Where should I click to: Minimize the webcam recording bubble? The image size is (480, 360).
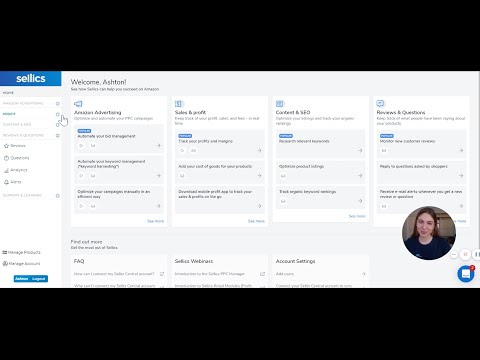coord(454,255)
